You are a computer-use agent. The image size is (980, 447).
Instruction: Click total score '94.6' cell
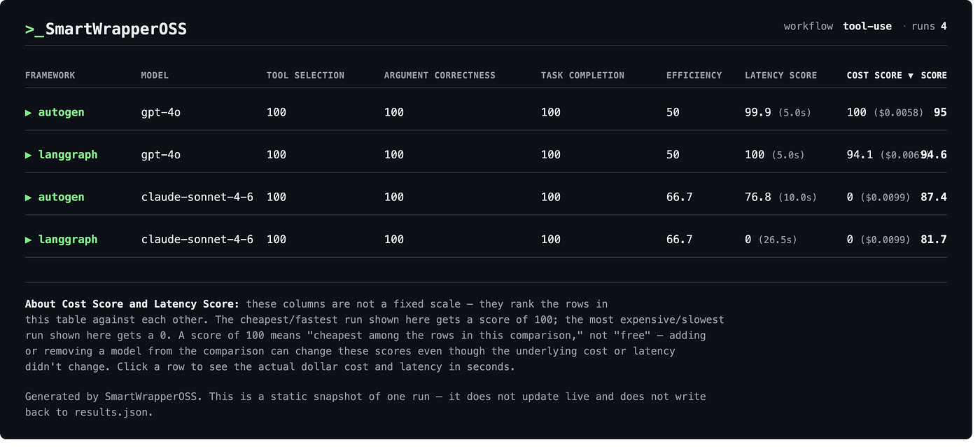934,155
